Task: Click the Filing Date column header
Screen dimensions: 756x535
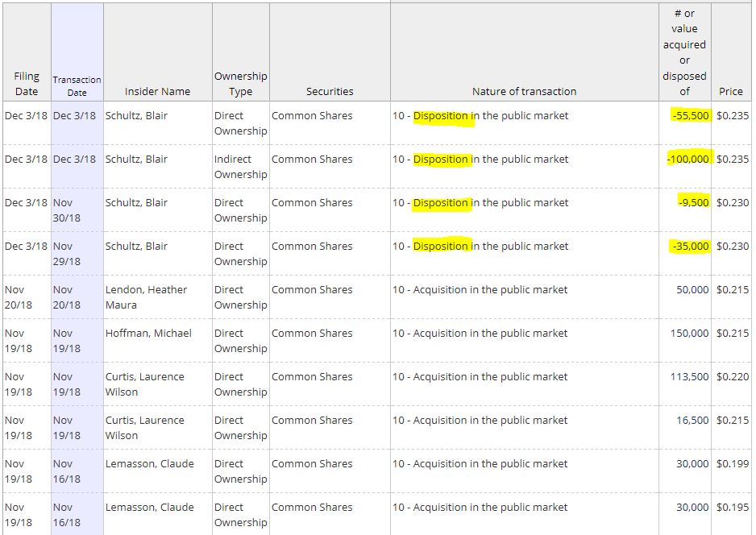Action: click(27, 84)
